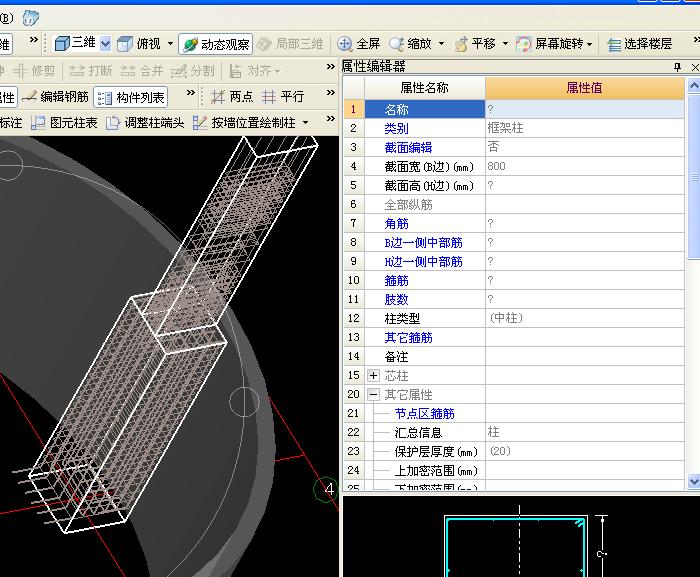Click the 汇总信息 value 柱

click(584, 432)
